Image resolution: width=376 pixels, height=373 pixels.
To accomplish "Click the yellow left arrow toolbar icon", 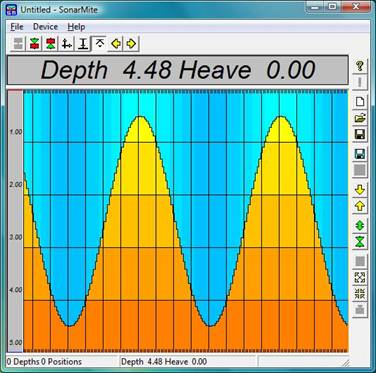I will tap(116, 44).
